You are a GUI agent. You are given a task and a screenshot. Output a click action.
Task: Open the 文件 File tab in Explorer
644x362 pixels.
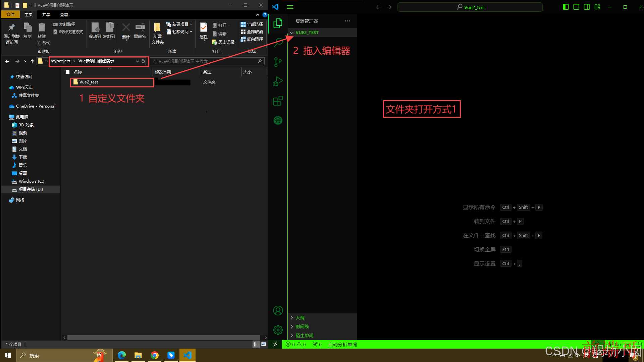click(x=10, y=14)
